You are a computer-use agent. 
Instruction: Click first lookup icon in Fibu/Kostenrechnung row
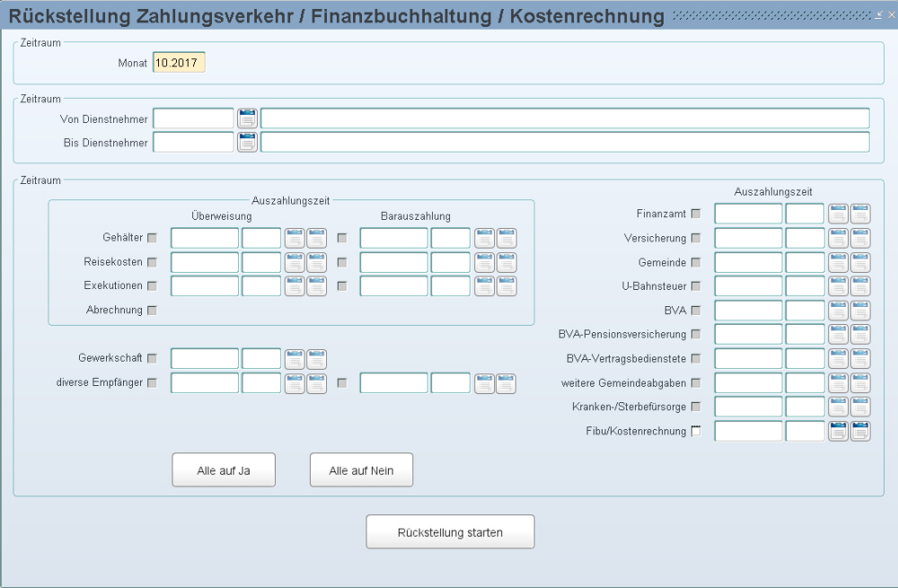point(838,431)
